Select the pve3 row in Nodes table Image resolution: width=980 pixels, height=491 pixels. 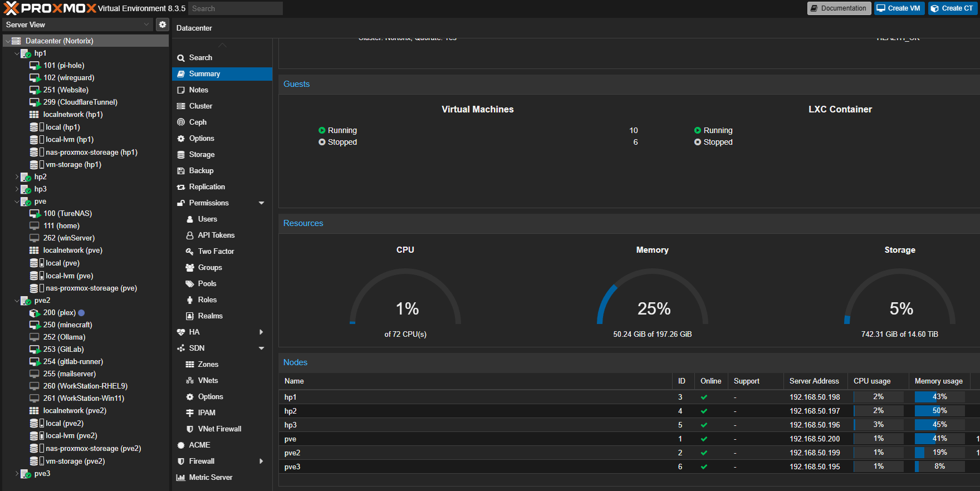[x=629, y=467]
